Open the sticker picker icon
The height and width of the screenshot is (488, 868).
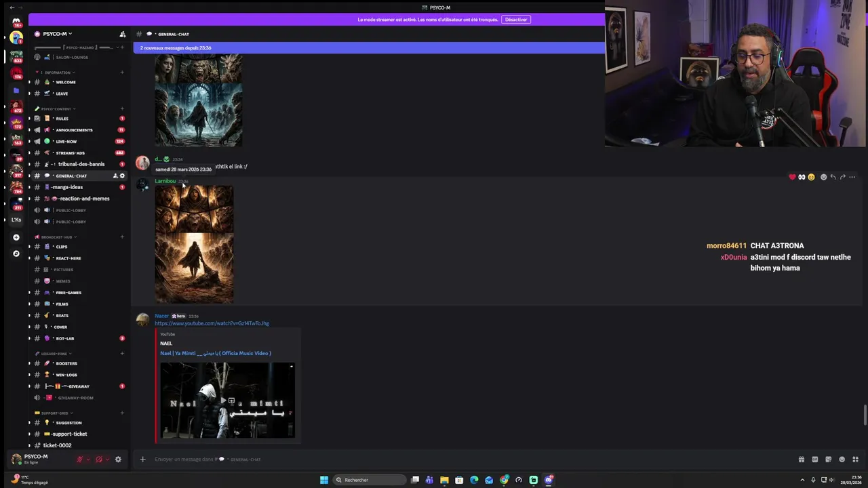828,459
